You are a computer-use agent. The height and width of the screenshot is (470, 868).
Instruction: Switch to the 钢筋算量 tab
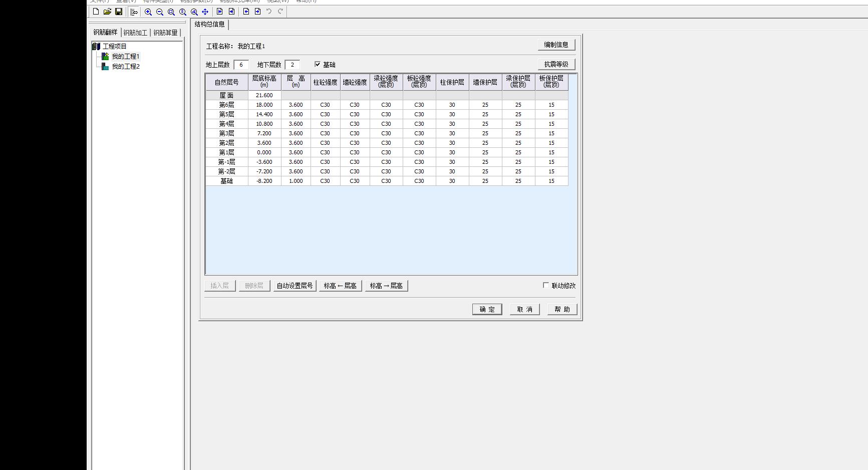[165, 33]
